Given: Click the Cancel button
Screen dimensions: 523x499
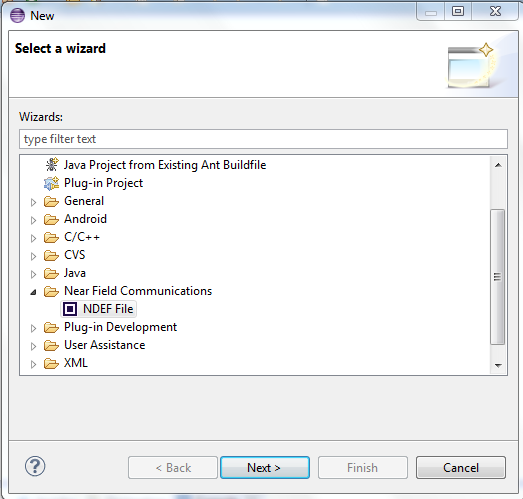Looking at the screenshot, I should pyautogui.click(x=461, y=468).
